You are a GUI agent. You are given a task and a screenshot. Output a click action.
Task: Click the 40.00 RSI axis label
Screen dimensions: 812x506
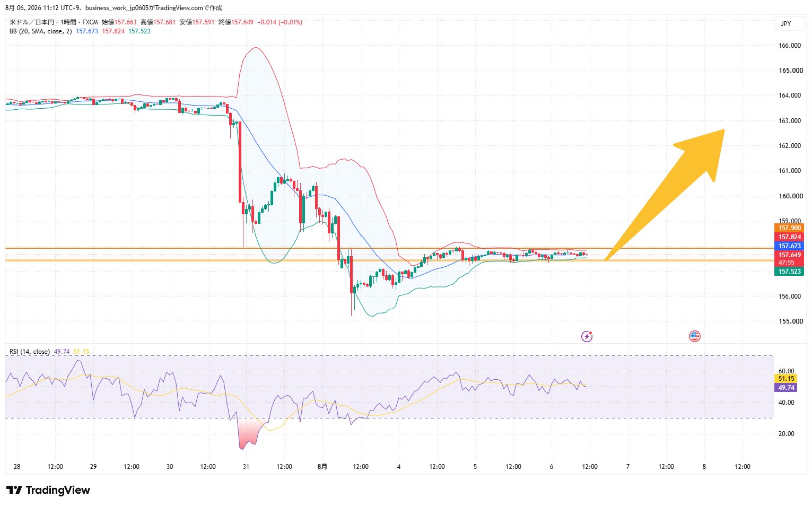(x=786, y=403)
